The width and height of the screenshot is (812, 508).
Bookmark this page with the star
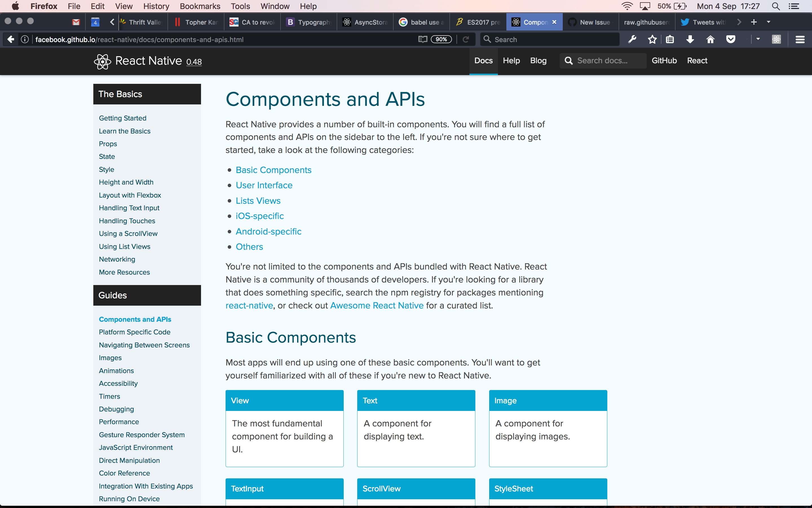(652, 39)
